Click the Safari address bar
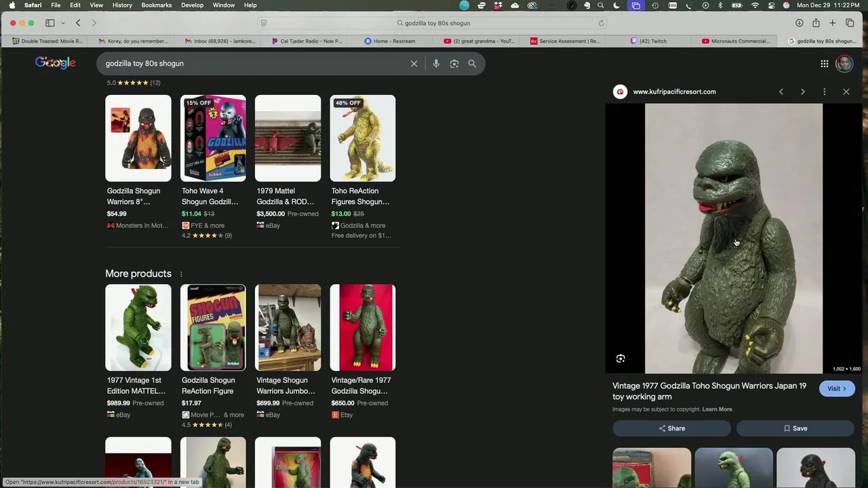Image resolution: width=868 pixels, height=488 pixels. (x=434, y=23)
